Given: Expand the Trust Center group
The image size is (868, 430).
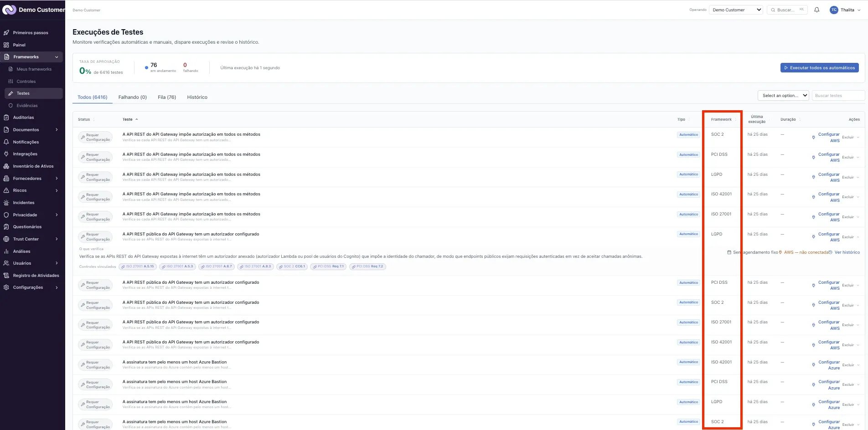Looking at the screenshot, I should pyautogui.click(x=57, y=239).
